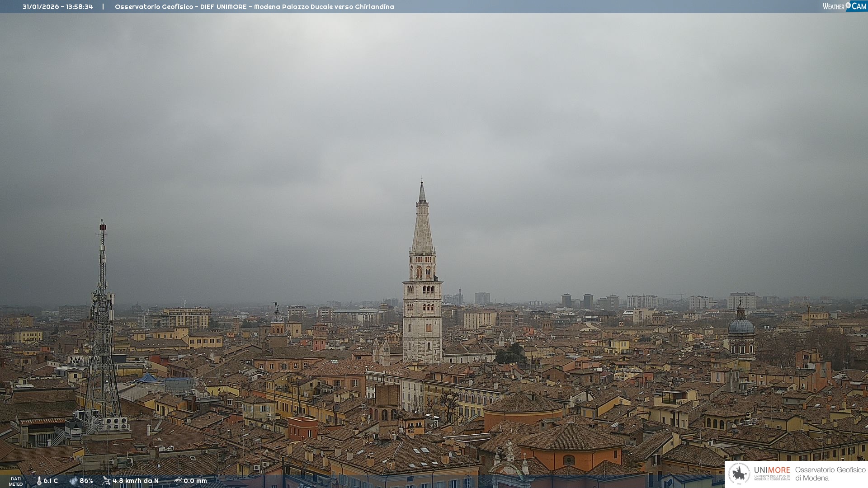868x488 pixels.
Task: Click the 0.0 mm rainfall value
Action: pos(195,481)
